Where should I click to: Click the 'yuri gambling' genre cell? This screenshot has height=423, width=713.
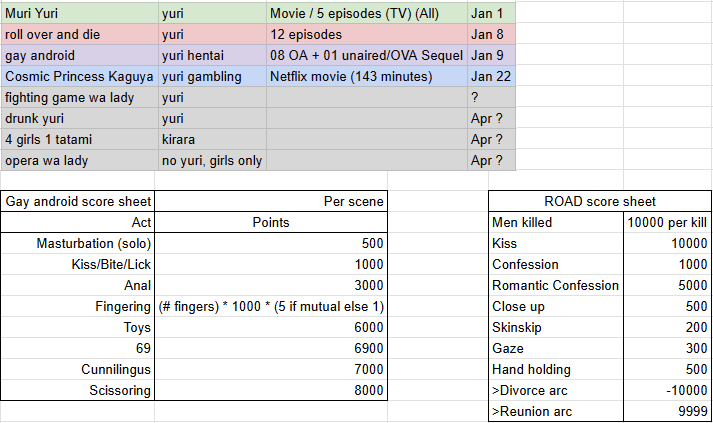pyautogui.click(x=212, y=76)
